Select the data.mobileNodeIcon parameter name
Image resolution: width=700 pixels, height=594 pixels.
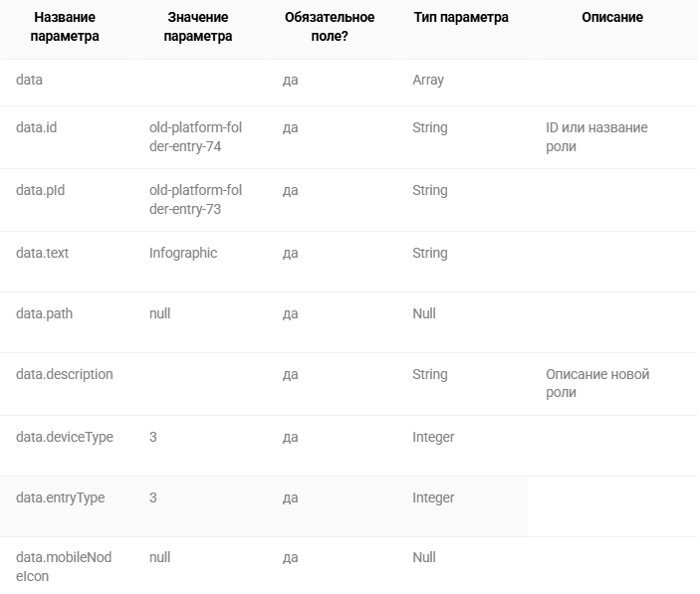click(64, 566)
